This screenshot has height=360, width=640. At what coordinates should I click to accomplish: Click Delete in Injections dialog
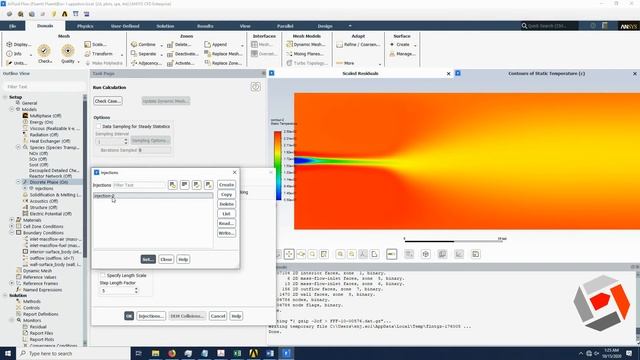pos(226,204)
